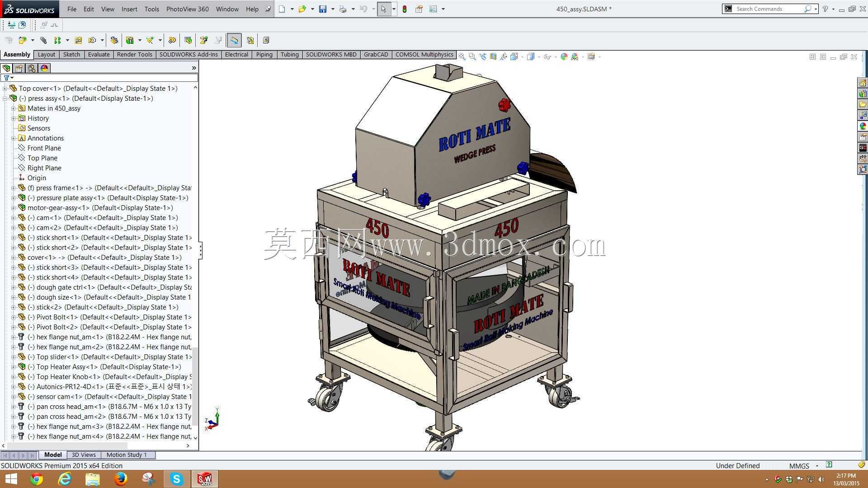Open the unit system MMGS dropdown arrow

tap(817, 465)
